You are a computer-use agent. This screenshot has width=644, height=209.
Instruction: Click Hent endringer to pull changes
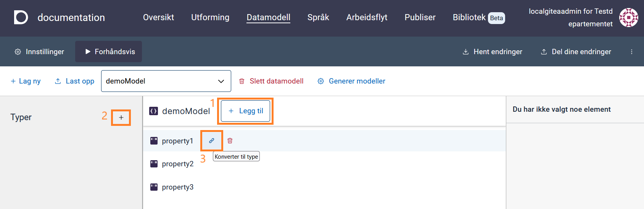[492, 51]
